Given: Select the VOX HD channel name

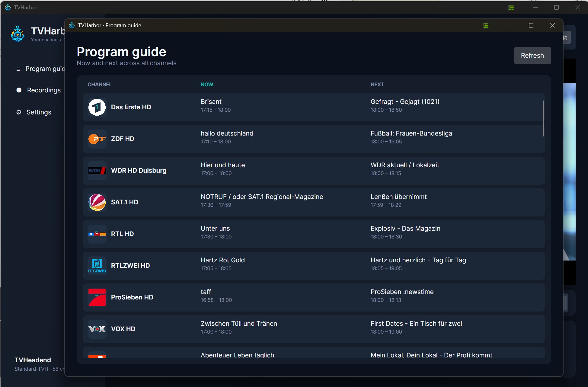Looking at the screenshot, I should tap(123, 329).
